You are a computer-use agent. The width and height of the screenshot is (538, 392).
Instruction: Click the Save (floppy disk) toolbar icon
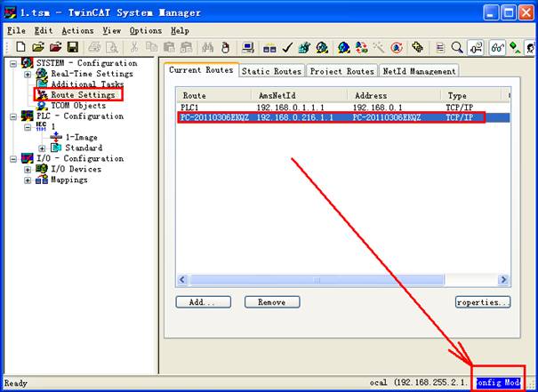click(73, 47)
